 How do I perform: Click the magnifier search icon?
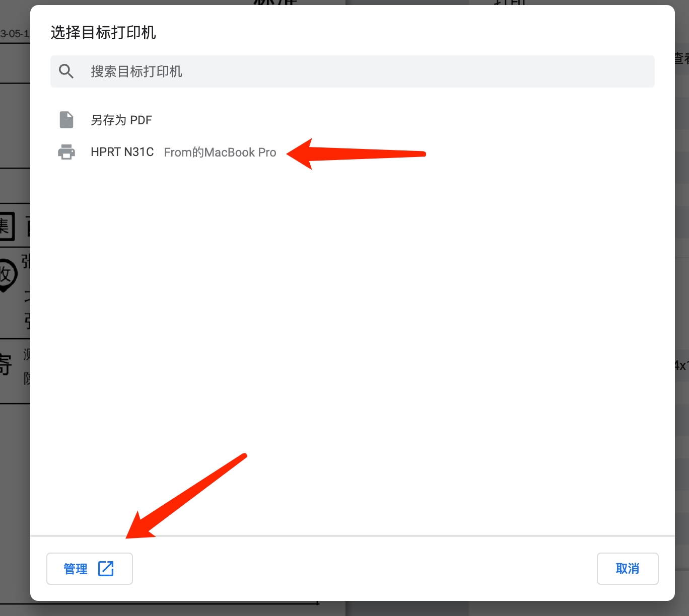pyautogui.click(x=66, y=71)
